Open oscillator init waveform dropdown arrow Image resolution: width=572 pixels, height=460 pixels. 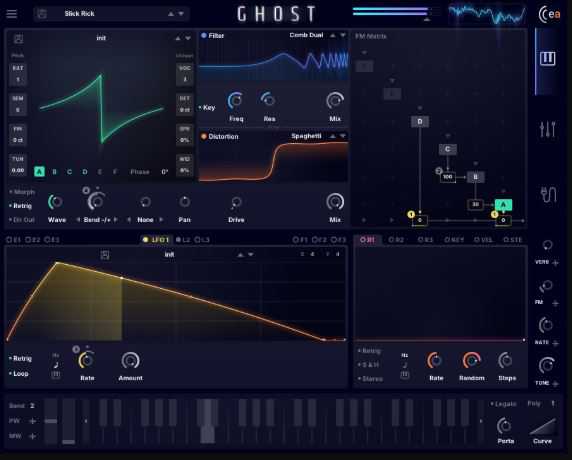188,38
